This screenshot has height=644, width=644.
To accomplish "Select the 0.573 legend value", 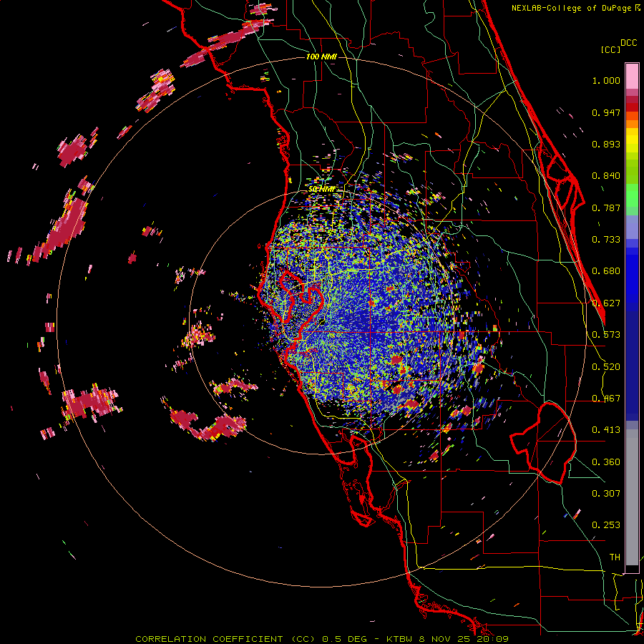I will [606, 335].
